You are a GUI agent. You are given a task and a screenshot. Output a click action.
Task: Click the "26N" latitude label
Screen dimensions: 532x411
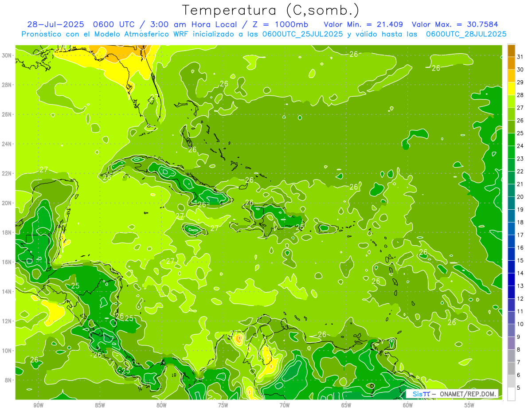click(x=7, y=114)
